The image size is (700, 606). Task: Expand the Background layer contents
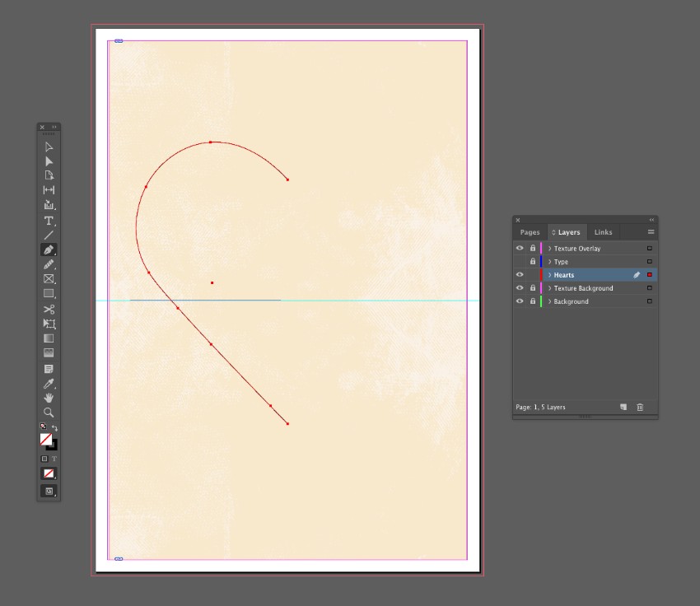point(549,301)
